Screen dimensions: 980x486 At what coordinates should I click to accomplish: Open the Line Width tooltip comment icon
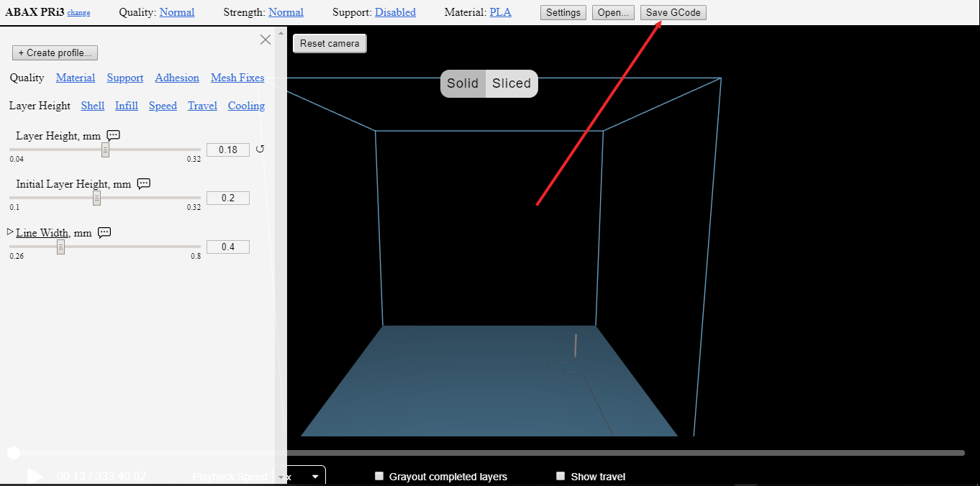click(104, 232)
